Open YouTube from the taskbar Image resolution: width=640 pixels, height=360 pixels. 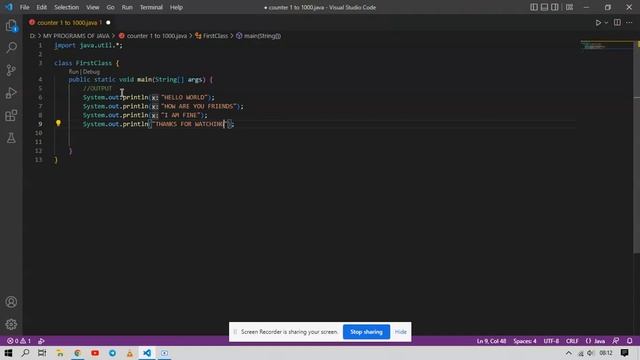(x=95, y=353)
